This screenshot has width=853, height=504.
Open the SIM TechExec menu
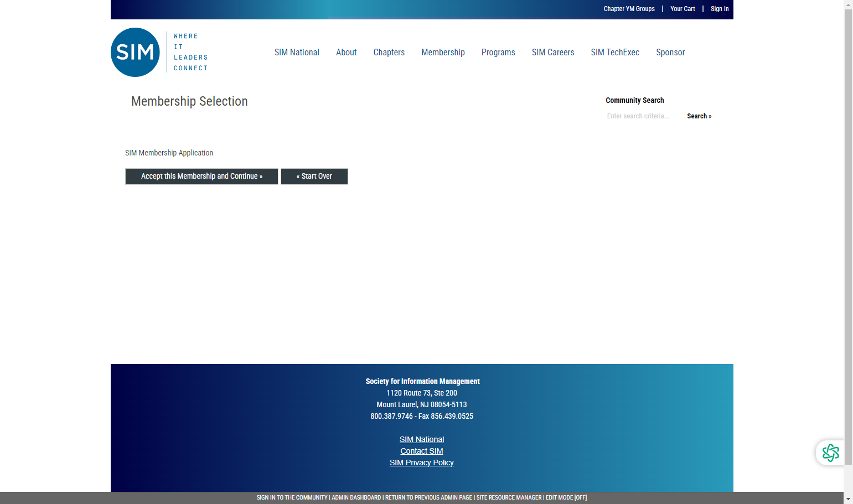[615, 52]
